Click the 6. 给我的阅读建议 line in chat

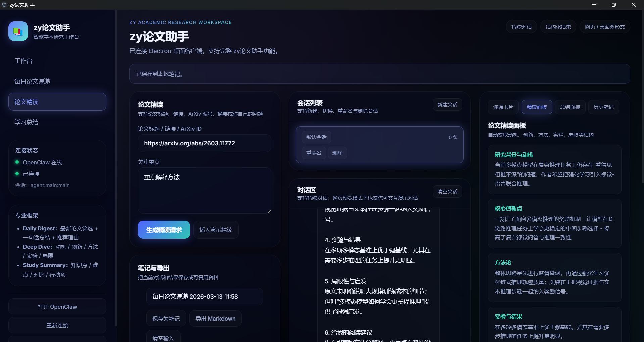tap(348, 332)
